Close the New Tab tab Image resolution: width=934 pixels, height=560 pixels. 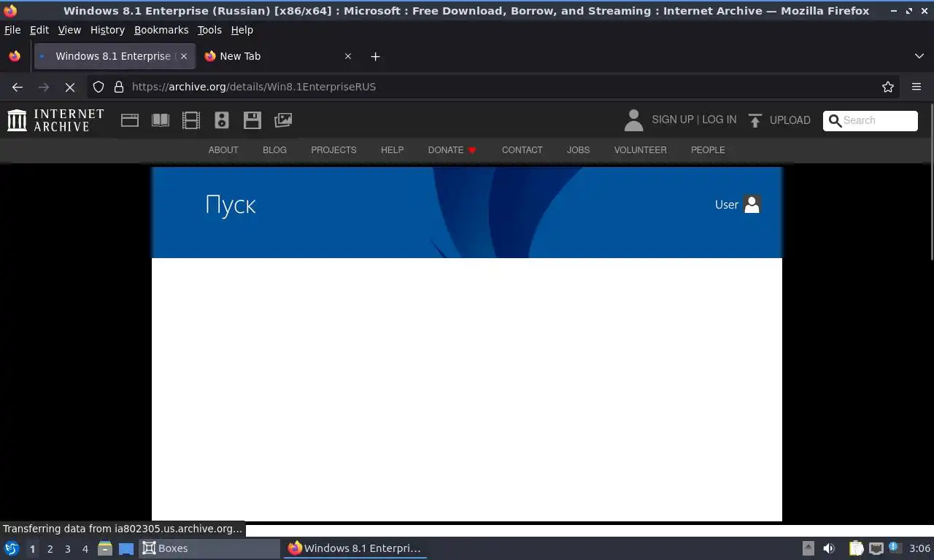click(348, 56)
